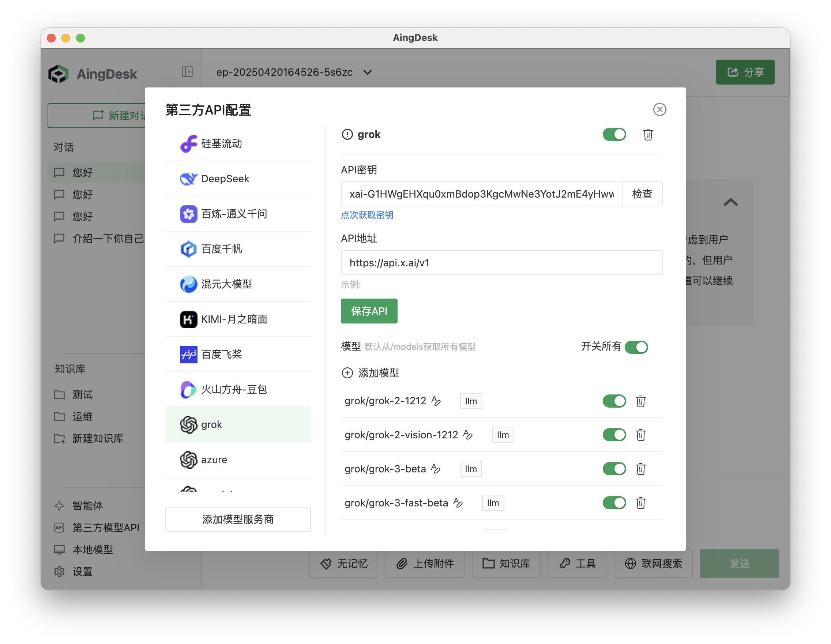The width and height of the screenshot is (831, 644).
Task: Click the API地址 input field
Action: coord(501,263)
